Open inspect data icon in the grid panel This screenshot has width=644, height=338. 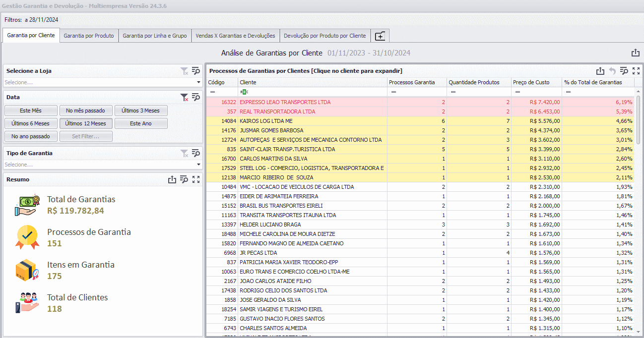(x=624, y=71)
